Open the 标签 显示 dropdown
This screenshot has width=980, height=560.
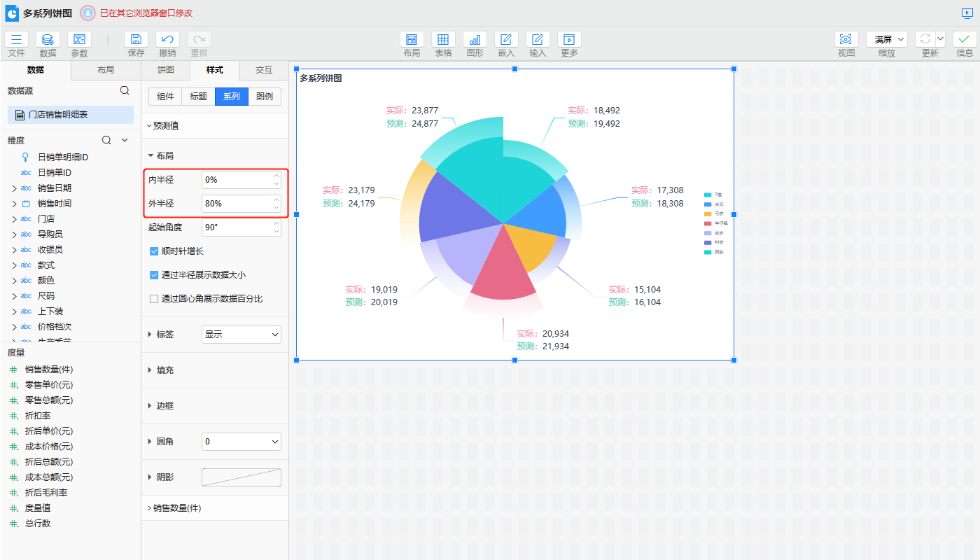241,335
